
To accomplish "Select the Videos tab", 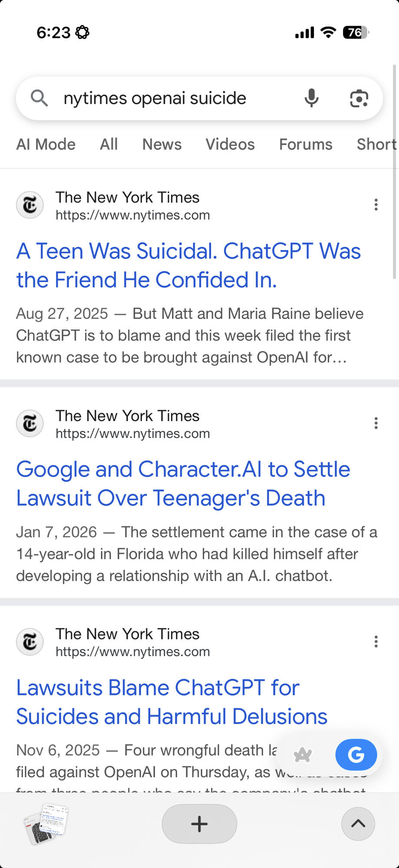I will 230,145.
